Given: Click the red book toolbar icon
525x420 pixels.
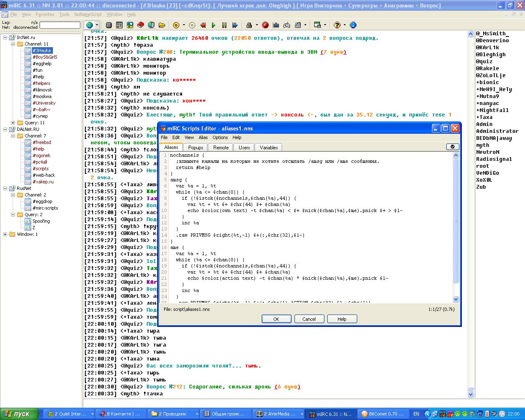Looking at the screenshot, I should click(141, 25).
